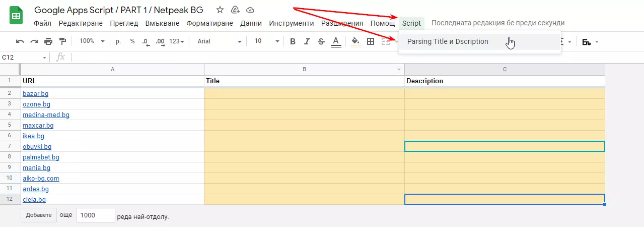Check the cloud save status icon
644x227 pixels.
click(250, 10)
